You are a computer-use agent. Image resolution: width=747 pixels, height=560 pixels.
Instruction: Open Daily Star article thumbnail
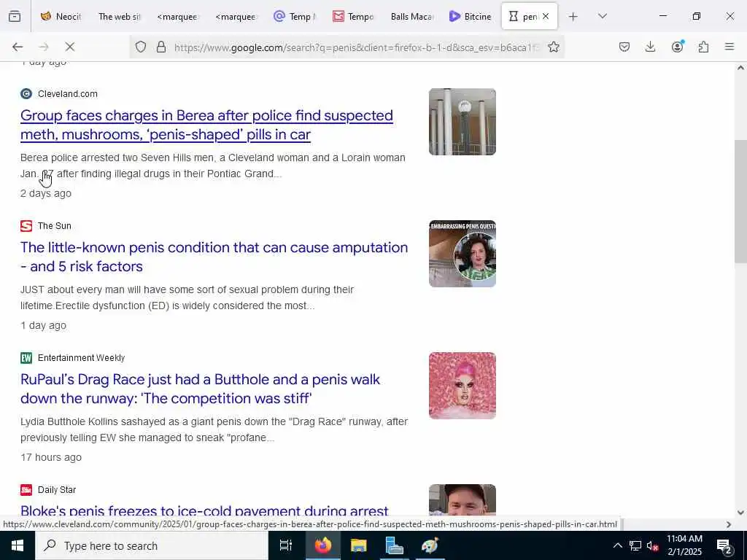coord(462,500)
